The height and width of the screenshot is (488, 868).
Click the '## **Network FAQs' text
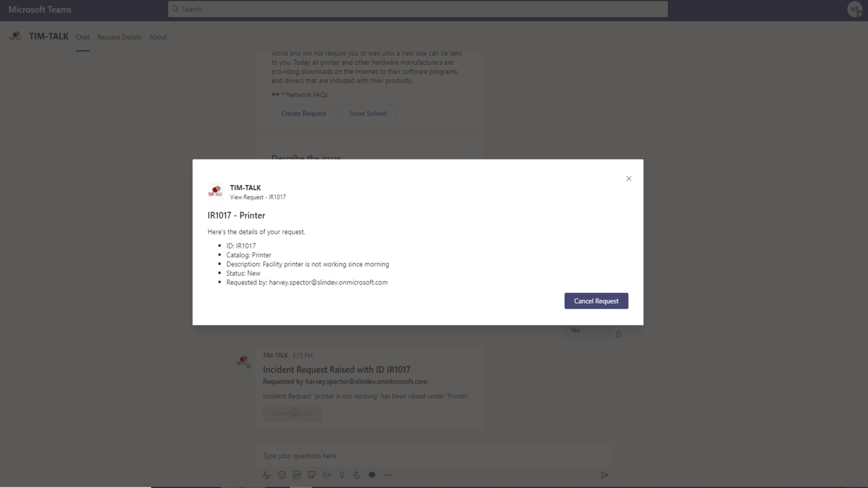300,95
